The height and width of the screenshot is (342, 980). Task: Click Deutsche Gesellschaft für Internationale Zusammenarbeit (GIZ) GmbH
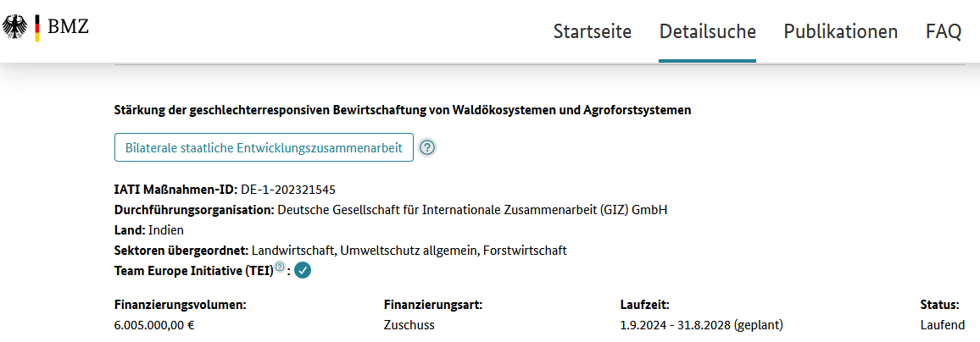tap(472, 210)
